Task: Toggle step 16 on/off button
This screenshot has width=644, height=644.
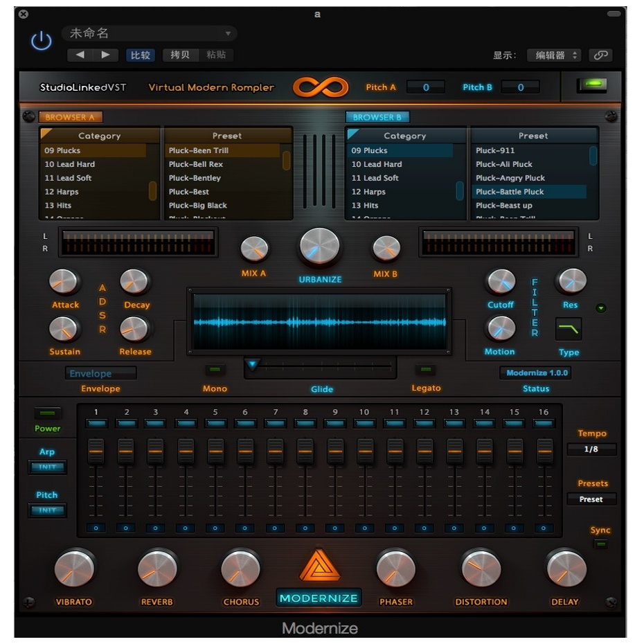Action: tap(544, 423)
